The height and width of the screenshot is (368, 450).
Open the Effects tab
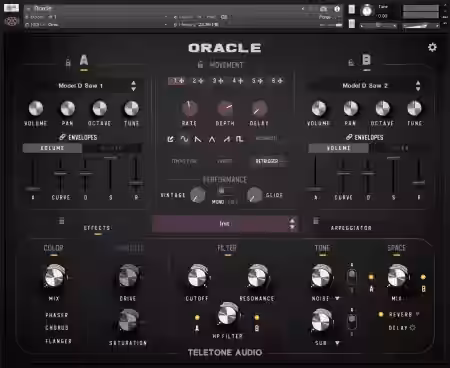97,228
